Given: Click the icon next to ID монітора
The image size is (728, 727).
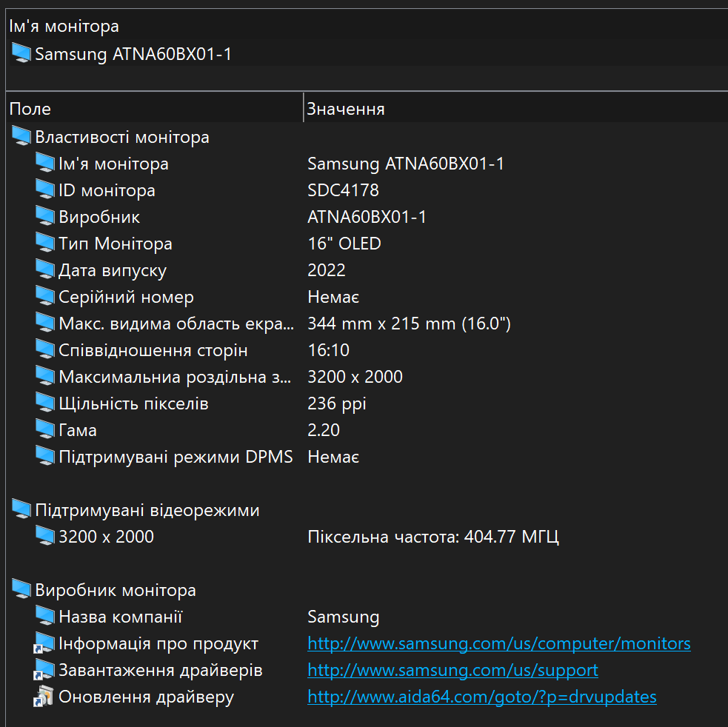Looking at the screenshot, I should [45, 190].
